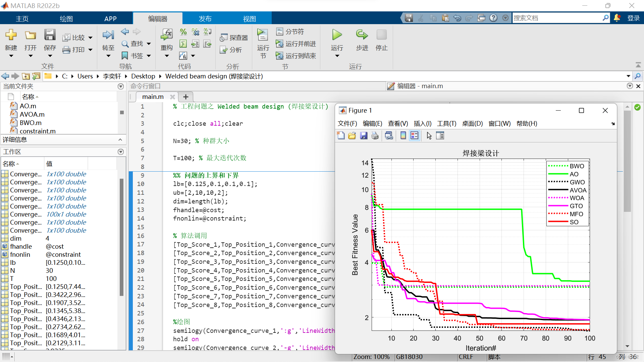The width and height of the screenshot is (644, 362).
Task: Click the green Run triangle icon
Action: (x=337, y=35)
